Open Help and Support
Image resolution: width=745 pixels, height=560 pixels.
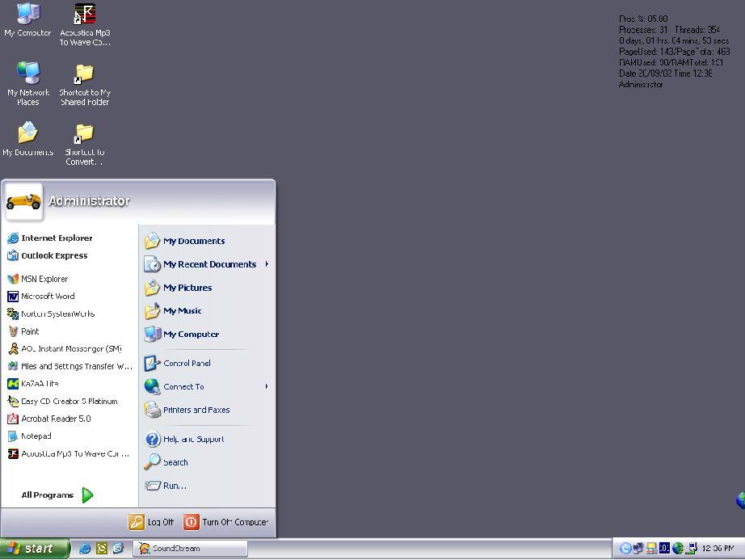[x=193, y=440]
